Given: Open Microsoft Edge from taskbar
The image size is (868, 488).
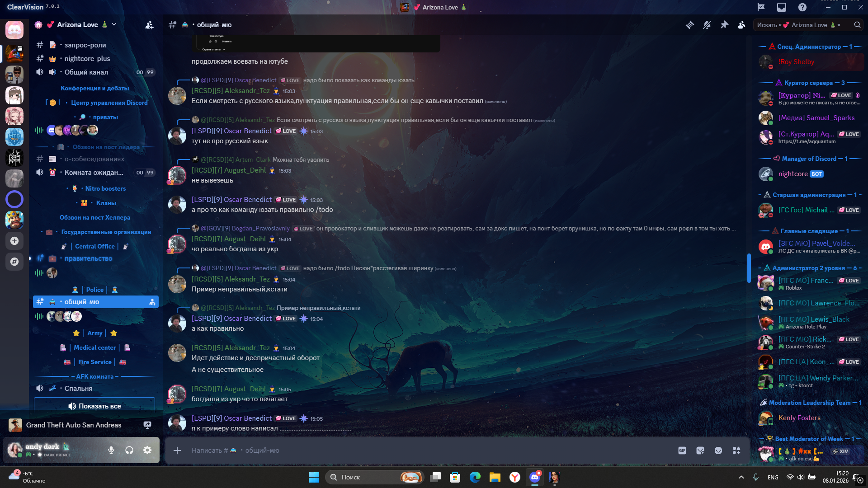Looking at the screenshot, I should (475, 477).
